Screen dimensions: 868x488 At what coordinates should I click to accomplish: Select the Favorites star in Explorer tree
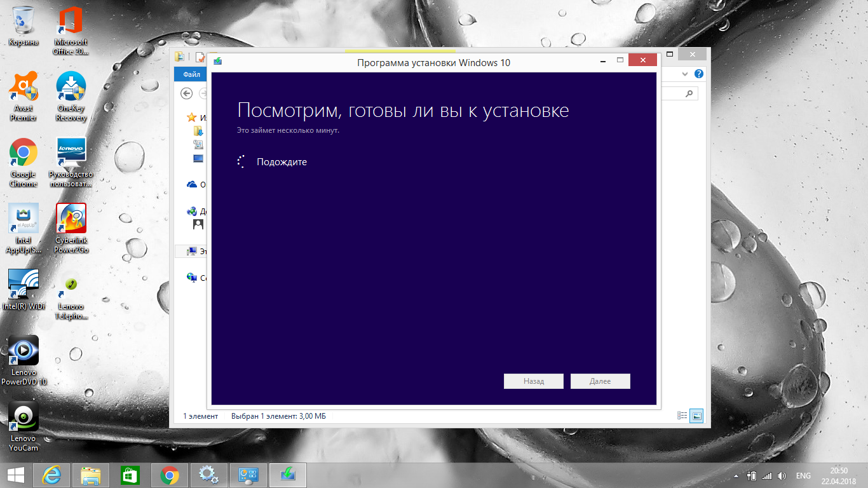pyautogui.click(x=191, y=118)
